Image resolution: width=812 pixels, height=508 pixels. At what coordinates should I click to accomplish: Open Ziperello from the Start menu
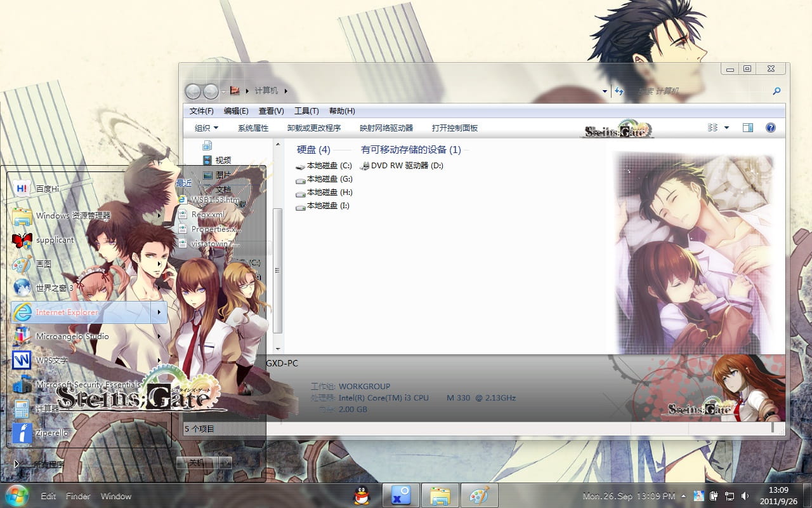pyautogui.click(x=52, y=432)
